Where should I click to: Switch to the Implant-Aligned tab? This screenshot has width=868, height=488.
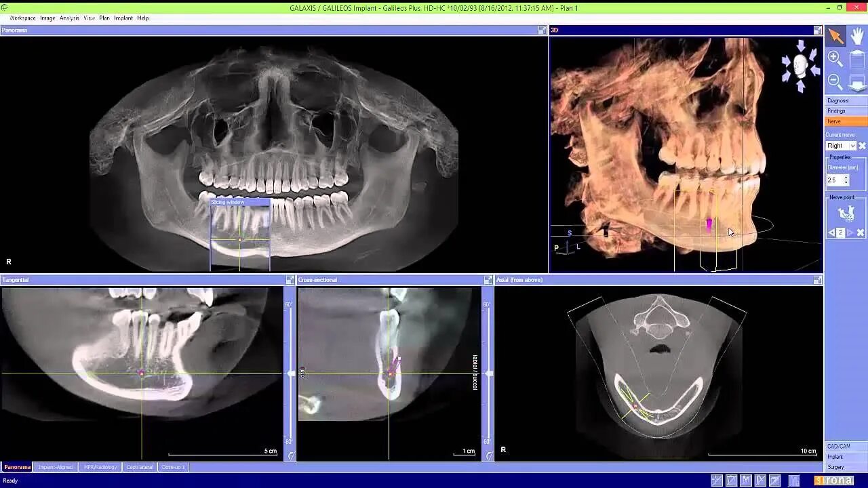tap(56, 467)
